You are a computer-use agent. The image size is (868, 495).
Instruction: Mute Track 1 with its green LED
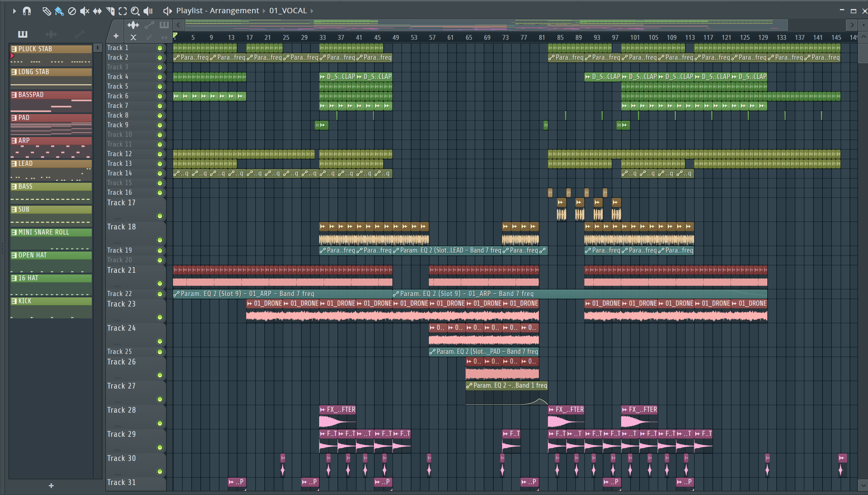(x=160, y=48)
